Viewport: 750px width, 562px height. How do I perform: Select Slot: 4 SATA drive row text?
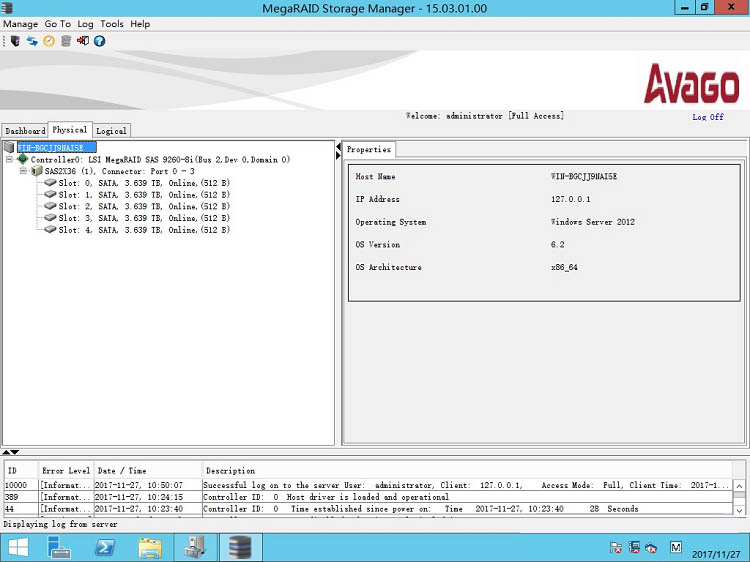[x=144, y=230]
